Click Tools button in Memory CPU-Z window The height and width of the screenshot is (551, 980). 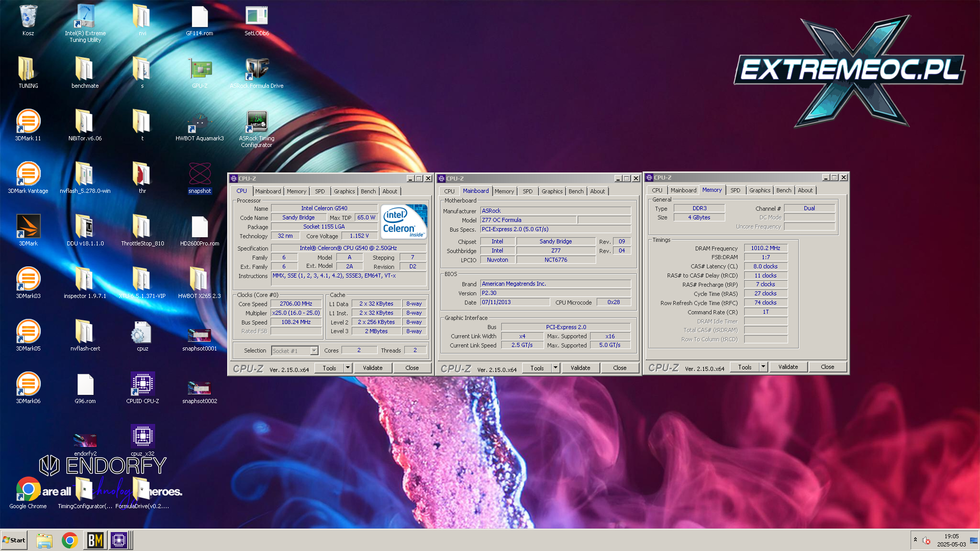tap(745, 367)
